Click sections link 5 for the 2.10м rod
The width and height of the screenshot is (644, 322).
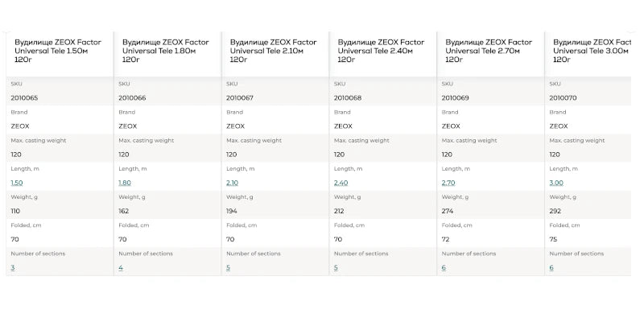tap(229, 267)
